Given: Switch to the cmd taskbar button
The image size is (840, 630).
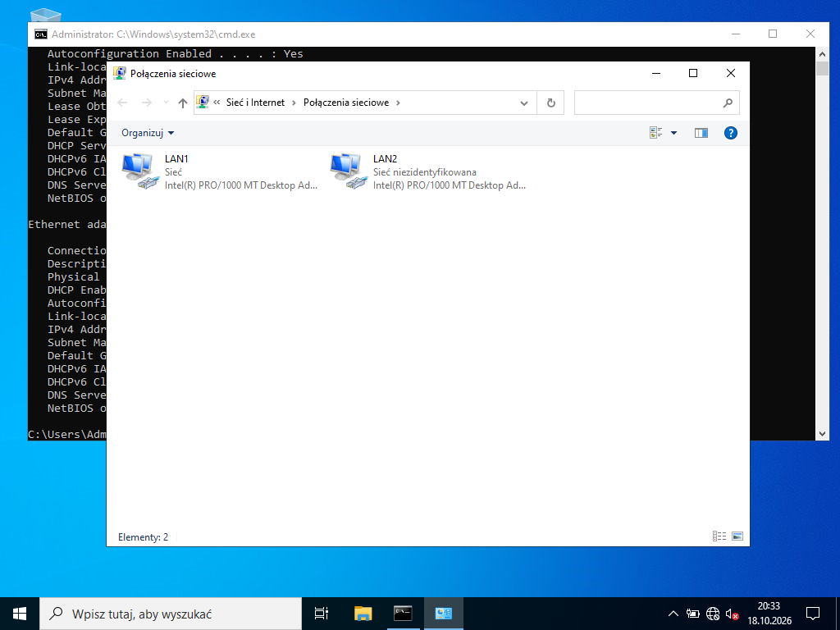Looking at the screenshot, I should tap(403, 614).
